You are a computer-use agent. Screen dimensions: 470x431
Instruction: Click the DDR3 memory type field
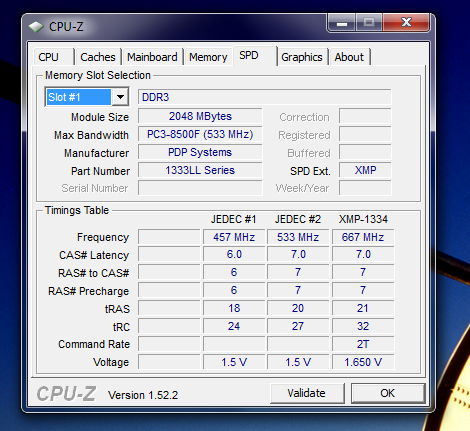[265, 97]
